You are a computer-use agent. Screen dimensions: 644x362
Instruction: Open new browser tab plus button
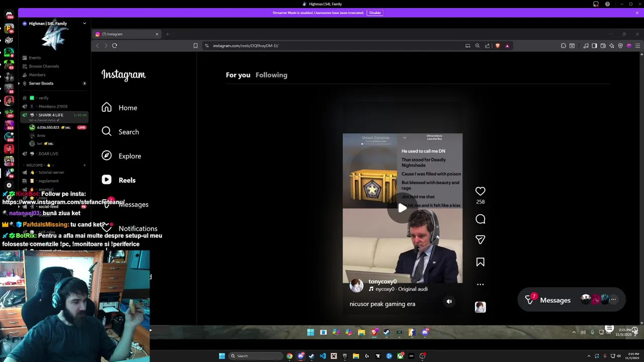coord(168,34)
